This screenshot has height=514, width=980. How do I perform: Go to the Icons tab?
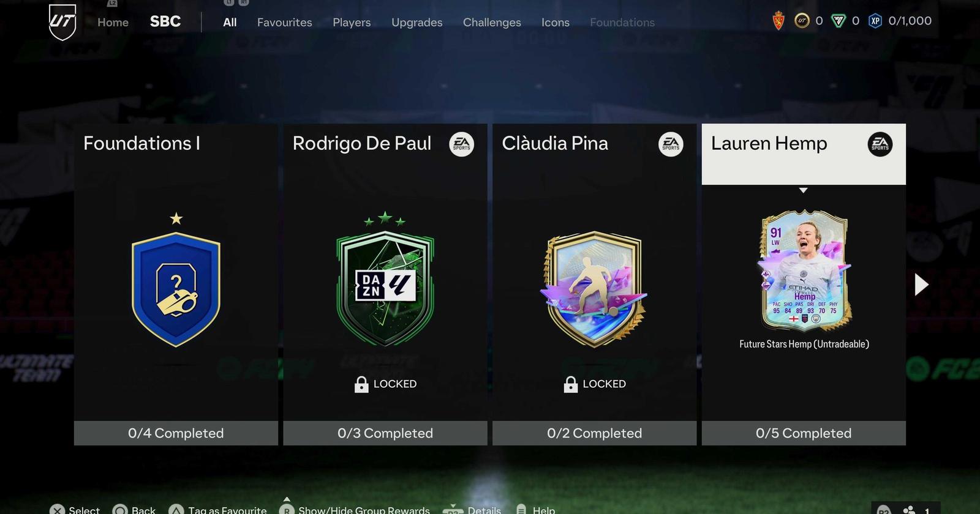pos(555,22)
